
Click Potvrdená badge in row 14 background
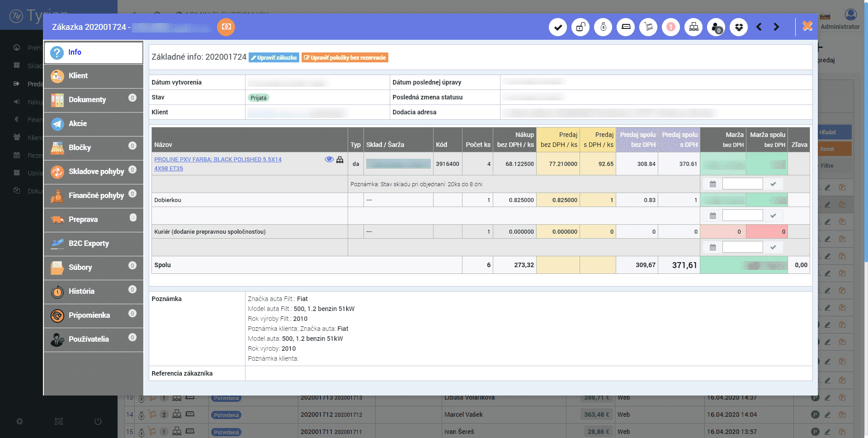pyautogui.click(x=226, y=415)
